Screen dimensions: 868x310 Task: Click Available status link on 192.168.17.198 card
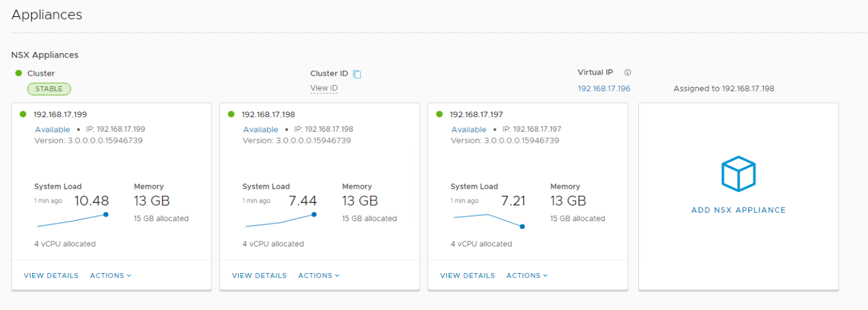[x=261, y=130]
